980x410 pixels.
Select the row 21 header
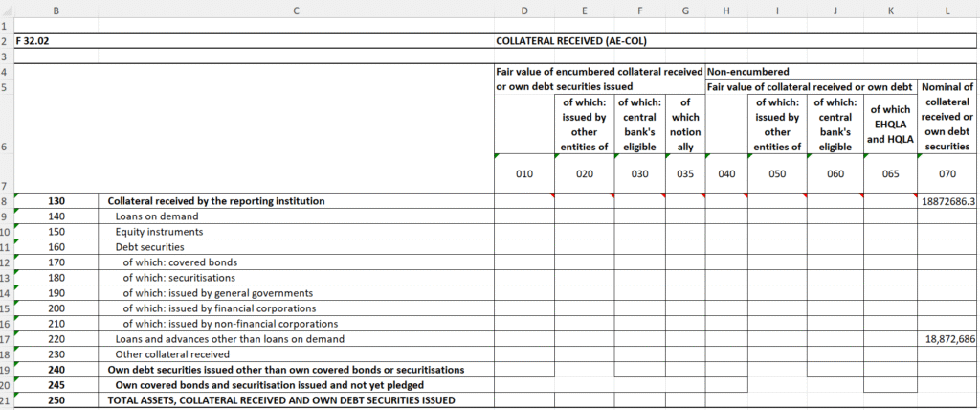tap(5, 400)
